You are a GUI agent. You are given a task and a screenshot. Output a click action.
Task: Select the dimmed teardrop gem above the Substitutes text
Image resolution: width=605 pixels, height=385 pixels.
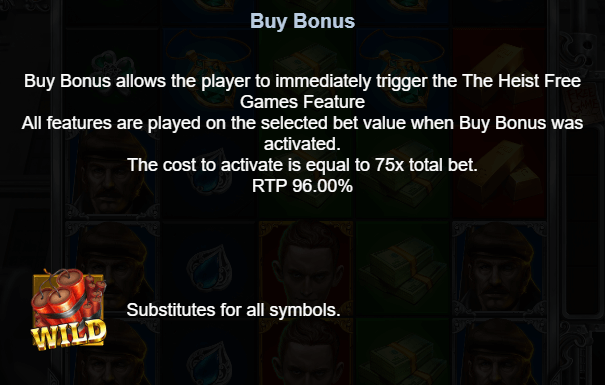[x=210, y=268]
